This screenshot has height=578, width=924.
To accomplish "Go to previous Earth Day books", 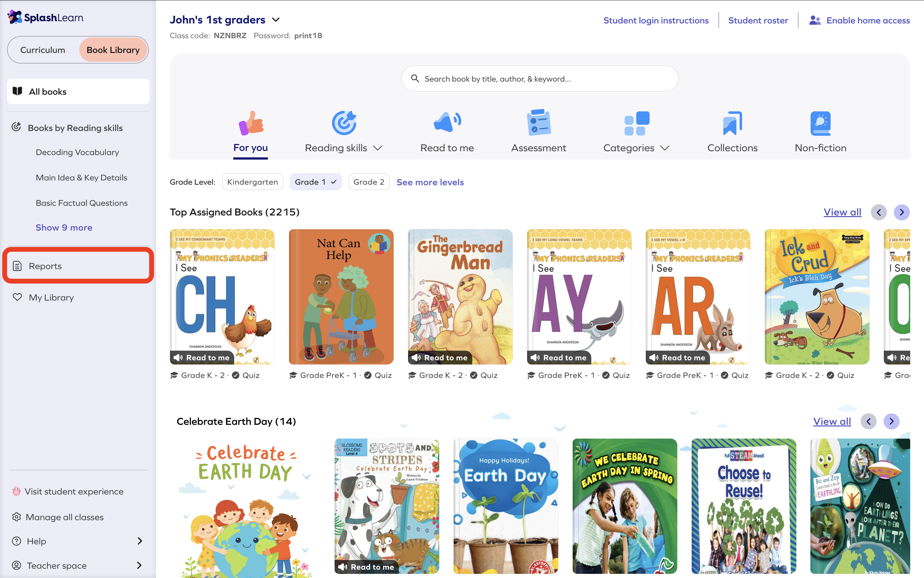I will pyautogui.click(x=868, y=421).
